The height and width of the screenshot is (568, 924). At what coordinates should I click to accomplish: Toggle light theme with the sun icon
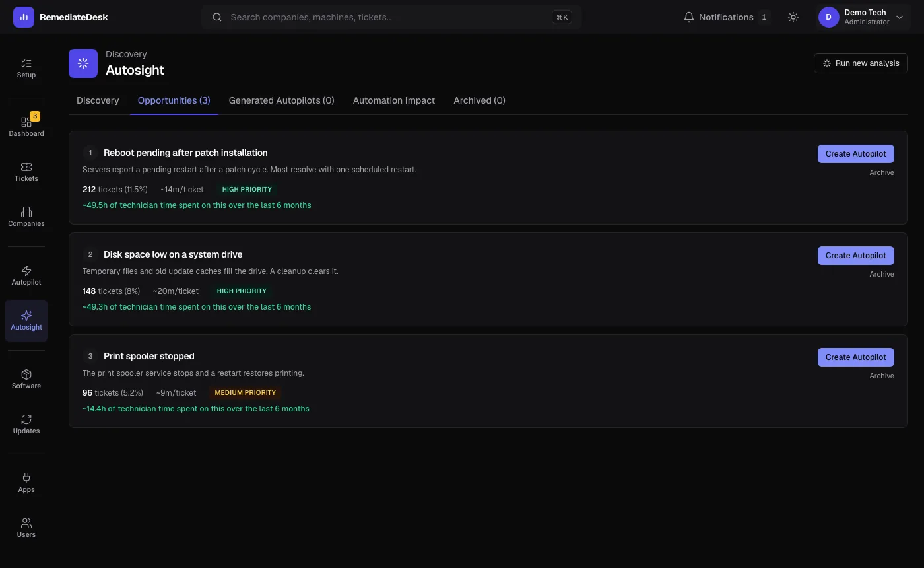(793, 17)
